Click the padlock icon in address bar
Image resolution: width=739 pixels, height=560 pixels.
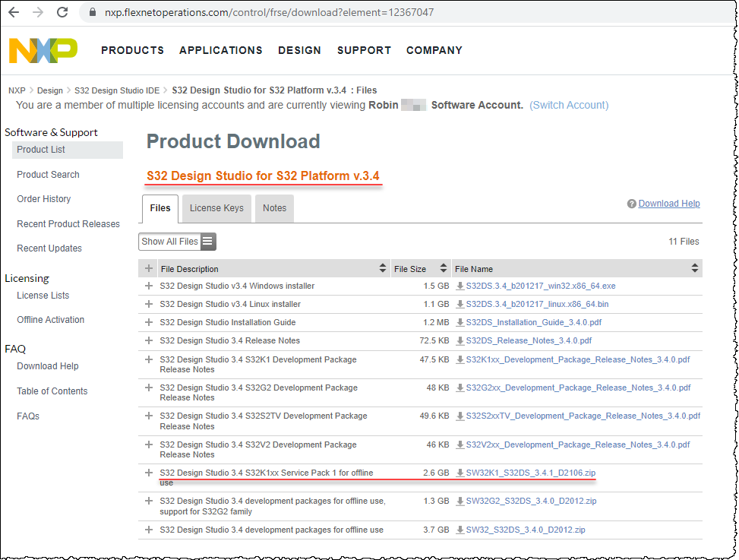93,12
